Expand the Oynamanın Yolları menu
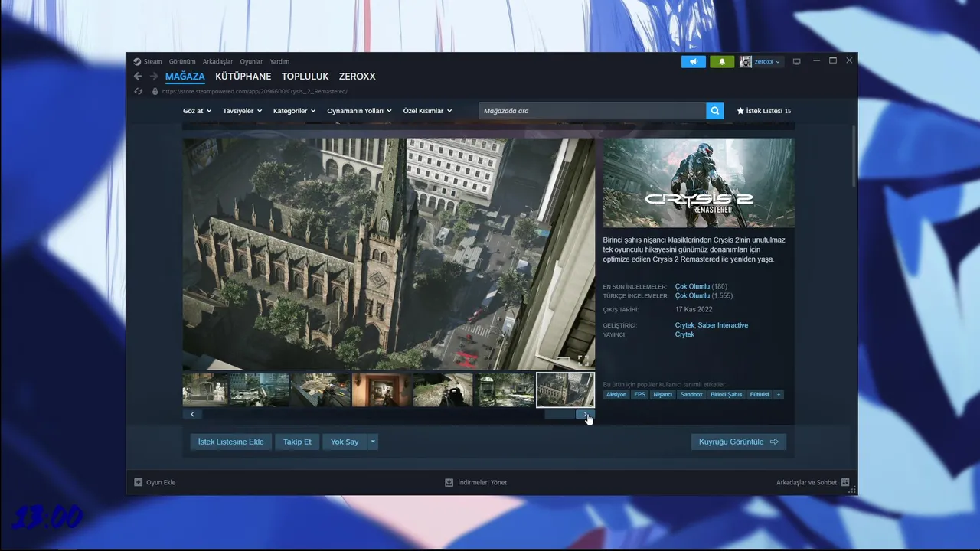The width and height of the screenshot is (980, 551). 359,111
